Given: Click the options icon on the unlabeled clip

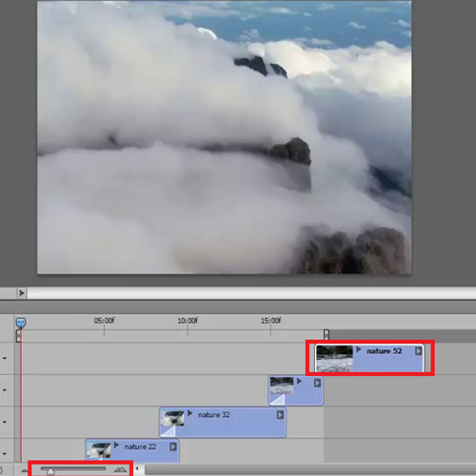Looking at the screenshot, I should tap(317, 383).
